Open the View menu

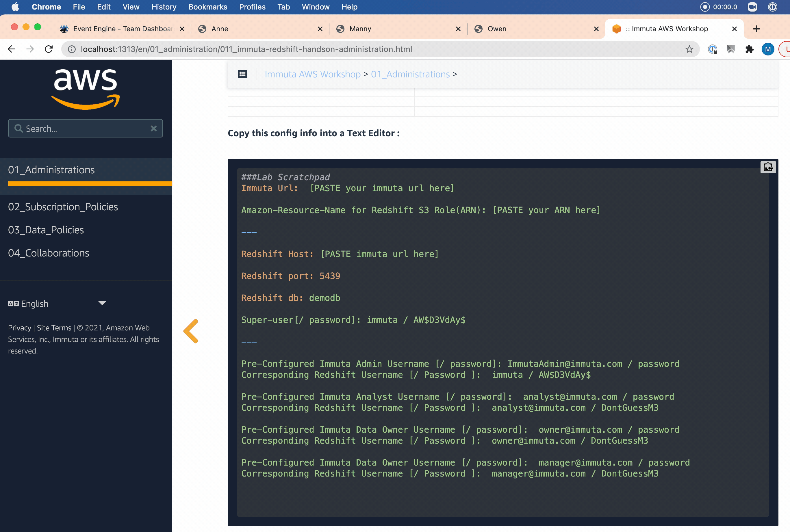click(131, 7)
